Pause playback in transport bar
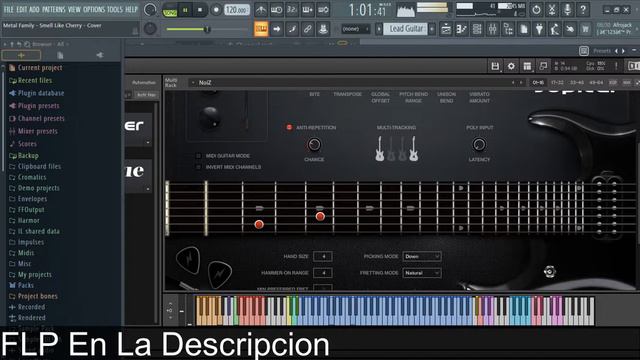The width and height of the screenshot is (640, 360). point(185,10)
